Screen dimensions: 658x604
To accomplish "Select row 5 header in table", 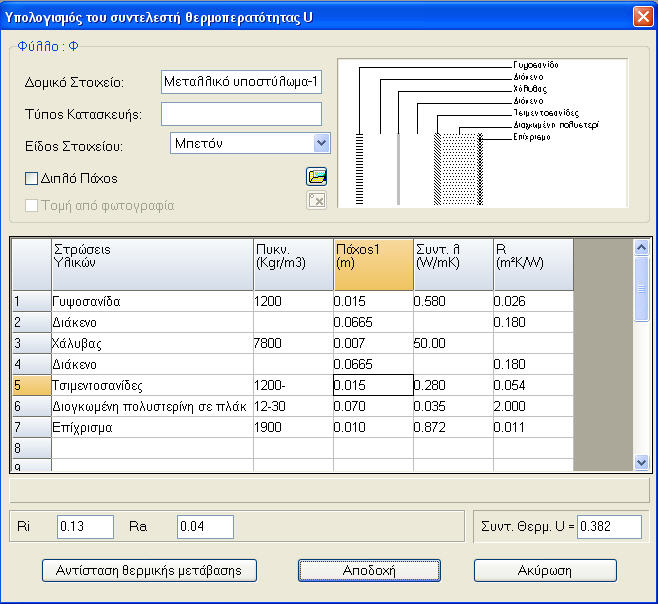I will [29, 385].
